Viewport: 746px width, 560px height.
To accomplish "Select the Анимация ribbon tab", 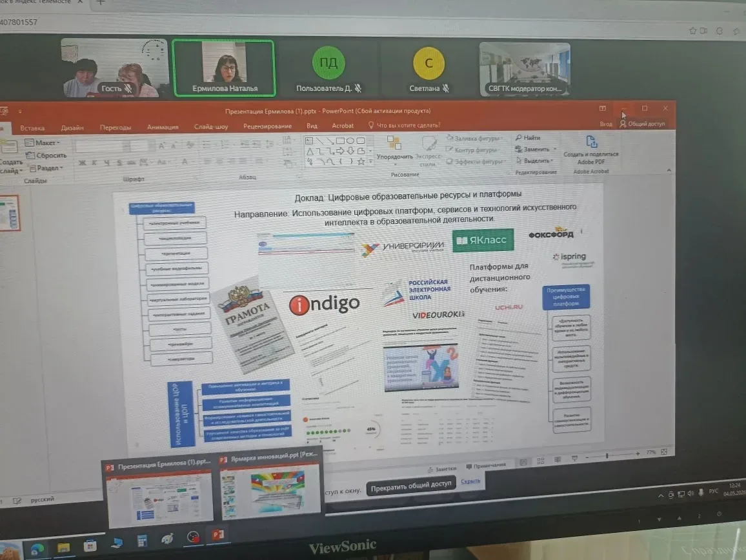I will pyautogui.click(x=163, y=126).
